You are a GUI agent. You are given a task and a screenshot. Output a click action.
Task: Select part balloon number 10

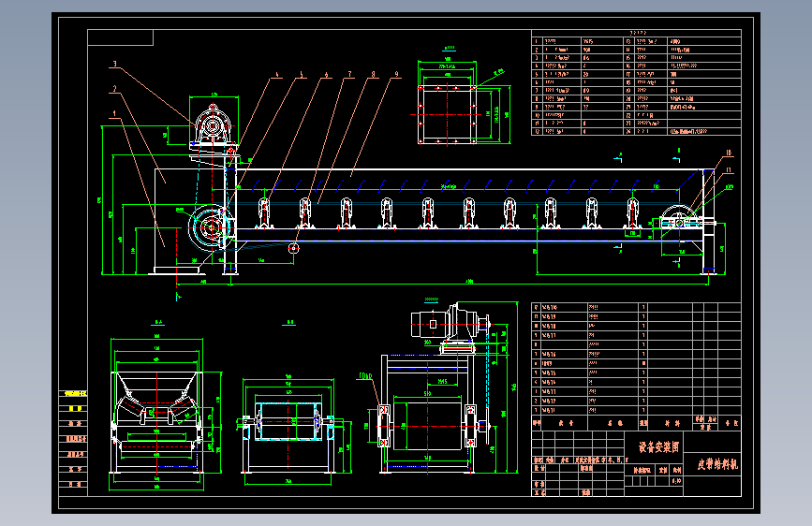tap(729, 153)
